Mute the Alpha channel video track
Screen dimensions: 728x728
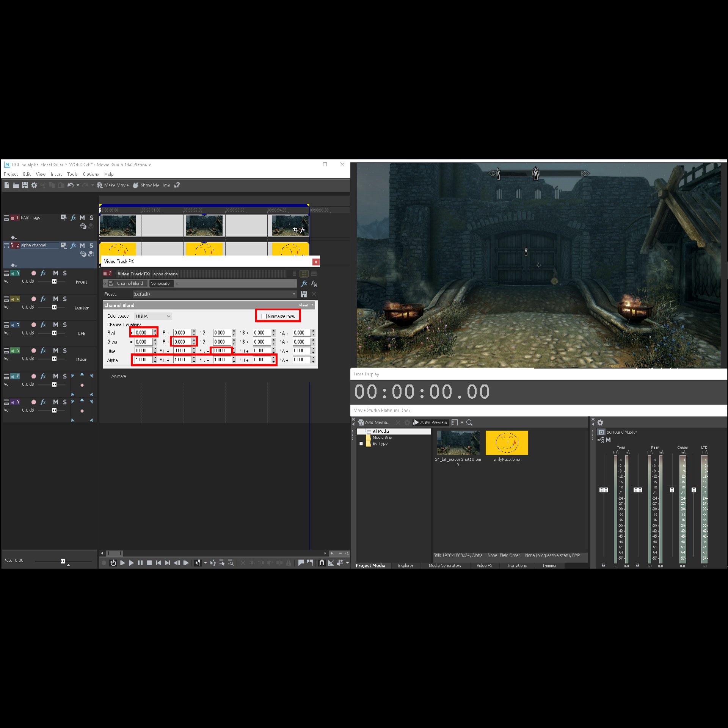(82, 246)
